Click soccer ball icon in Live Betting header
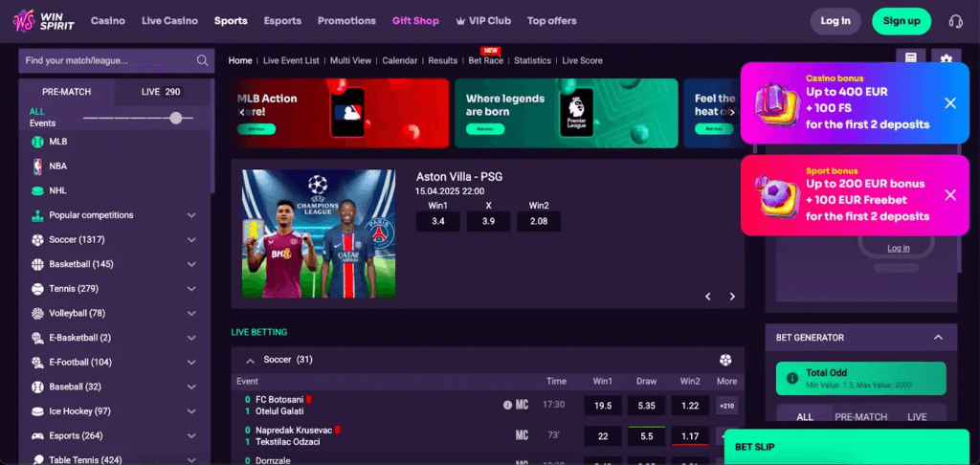Screen dimensions: 980x465 pos(725,360)
